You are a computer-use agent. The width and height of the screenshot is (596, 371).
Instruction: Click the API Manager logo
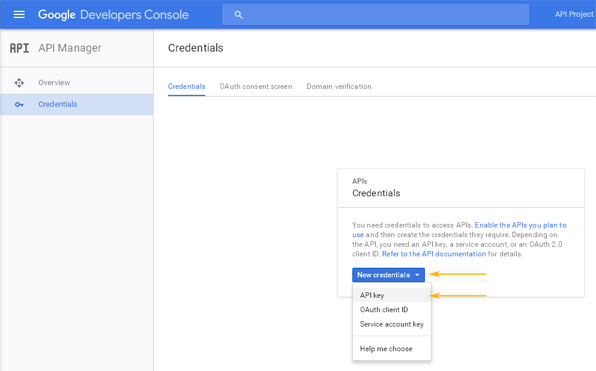(19, 48)
